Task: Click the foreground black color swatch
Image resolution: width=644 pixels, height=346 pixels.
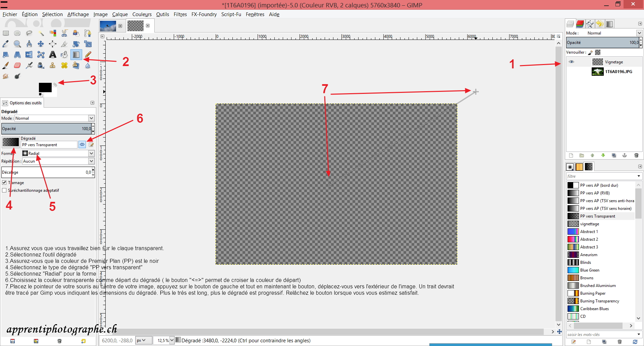Action: tap(45, 88)
